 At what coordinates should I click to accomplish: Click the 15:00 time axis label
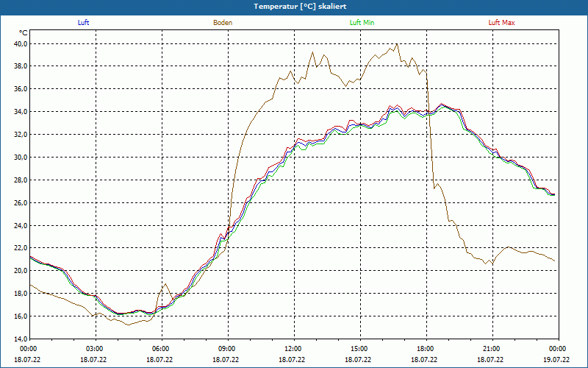pos(359,349)
